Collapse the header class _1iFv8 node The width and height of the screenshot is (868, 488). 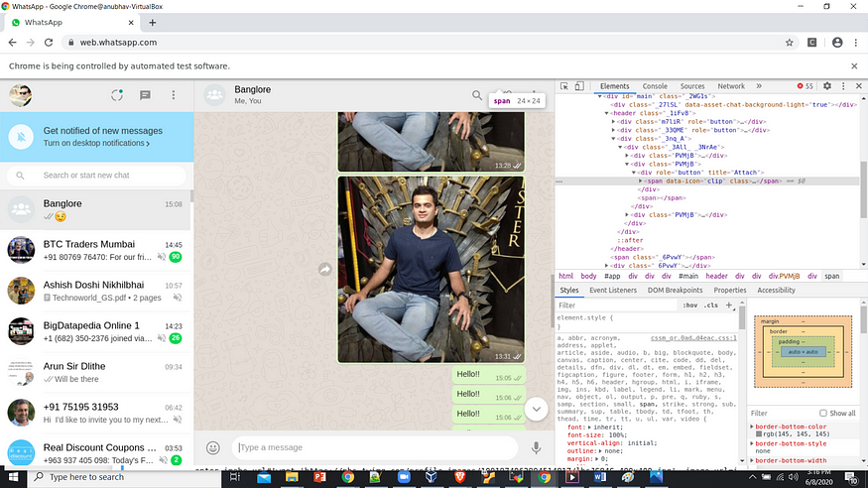(x=607, y=113)
